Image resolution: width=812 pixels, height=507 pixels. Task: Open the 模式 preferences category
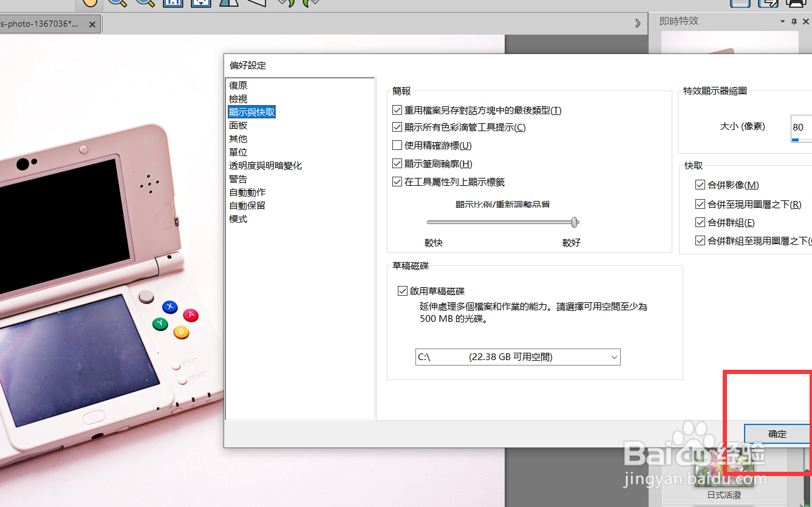[238, 219]
